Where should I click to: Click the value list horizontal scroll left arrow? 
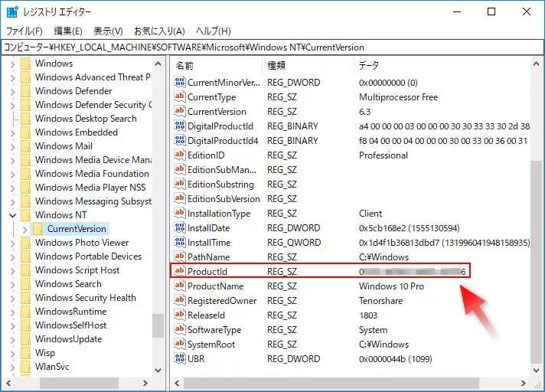177,384
